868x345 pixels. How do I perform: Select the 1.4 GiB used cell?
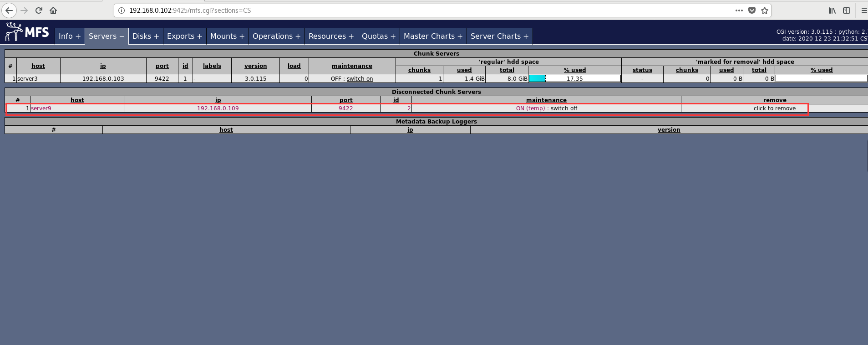pos(464,79)
